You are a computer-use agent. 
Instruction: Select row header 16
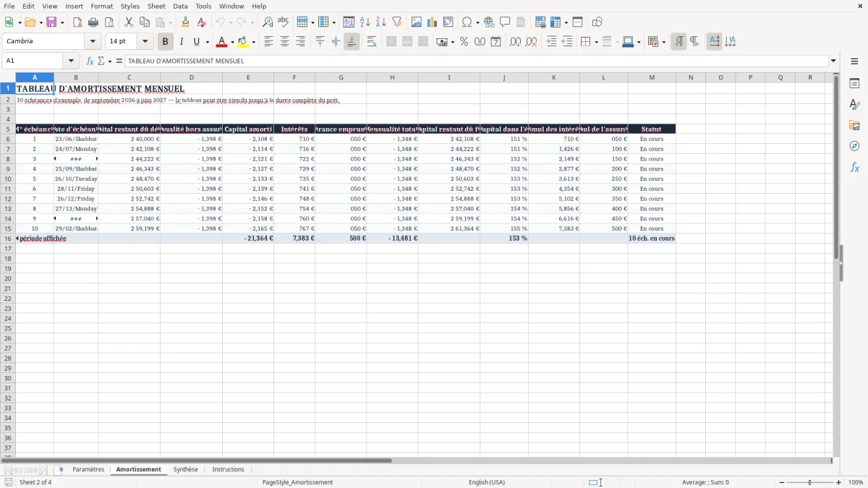[x=8, y=239]
